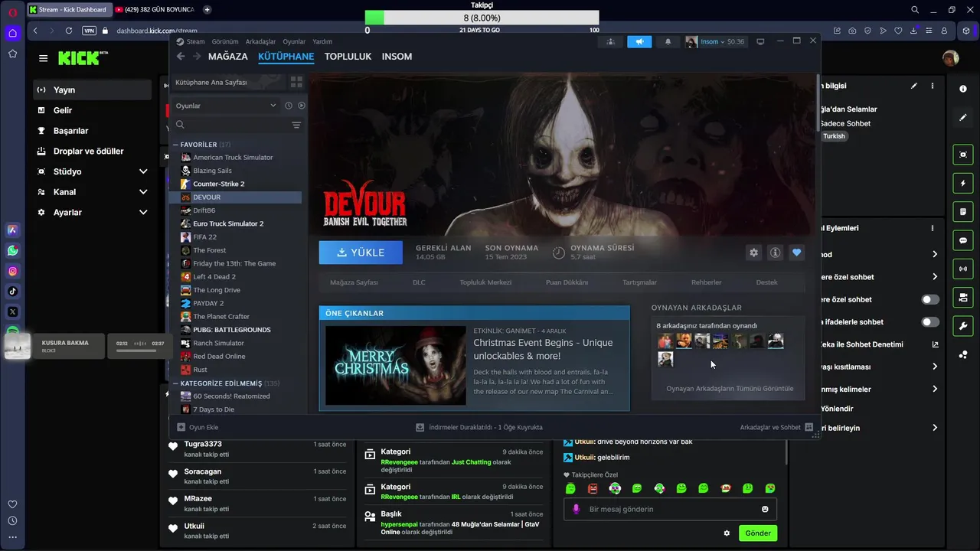This screenshot has height=551, width=980.
Task: Open the Merry Christmas event thumbnail
Action: (396, 366)
